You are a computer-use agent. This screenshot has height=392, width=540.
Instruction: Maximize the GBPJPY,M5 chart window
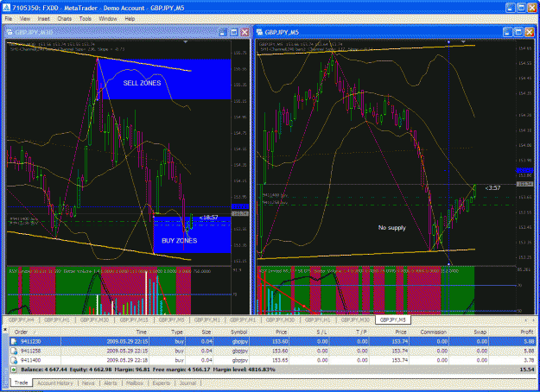(518, 32)
